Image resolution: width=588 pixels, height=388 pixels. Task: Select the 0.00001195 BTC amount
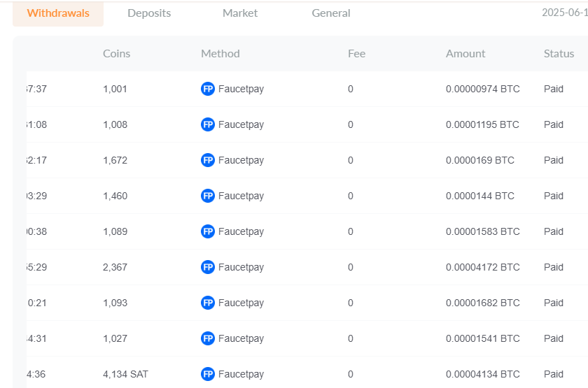coord(482,124)
